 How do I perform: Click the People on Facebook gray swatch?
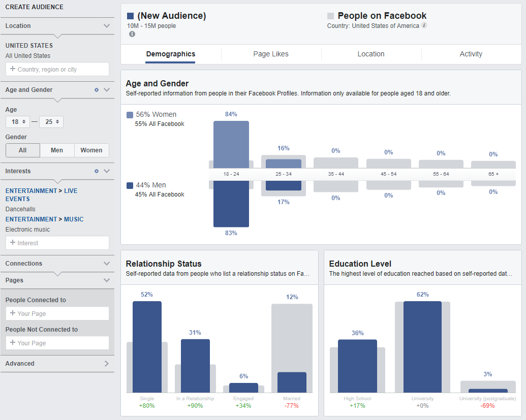point(330,16)
